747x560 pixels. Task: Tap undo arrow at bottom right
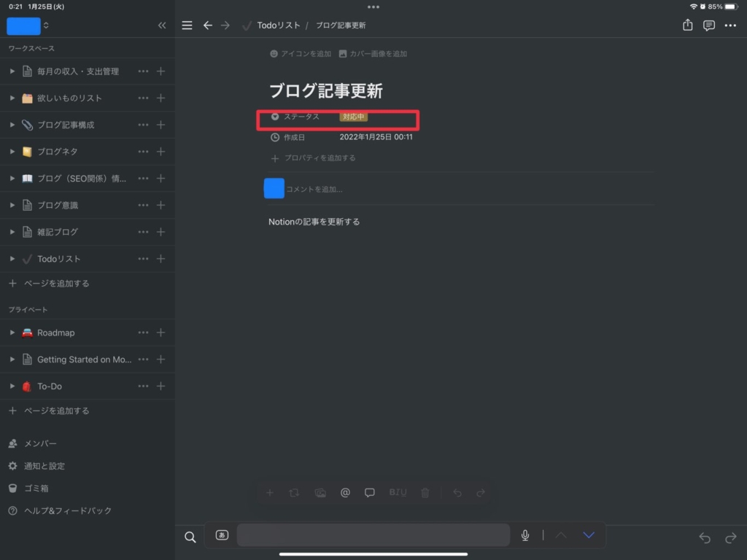point(705,538)
